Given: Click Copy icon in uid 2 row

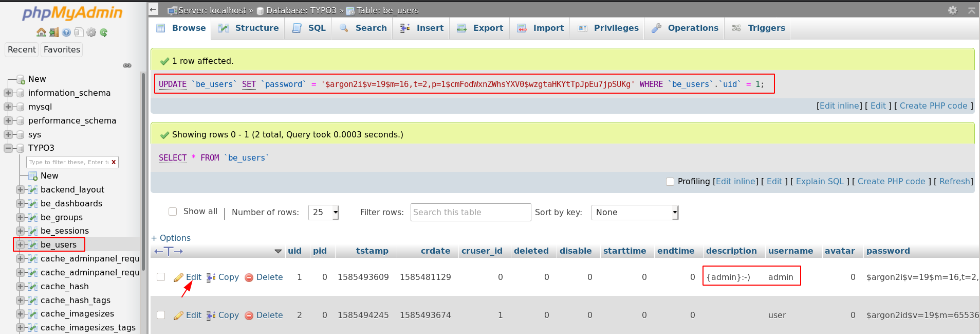Looking at the screenshot, I should tap(211, 315).
